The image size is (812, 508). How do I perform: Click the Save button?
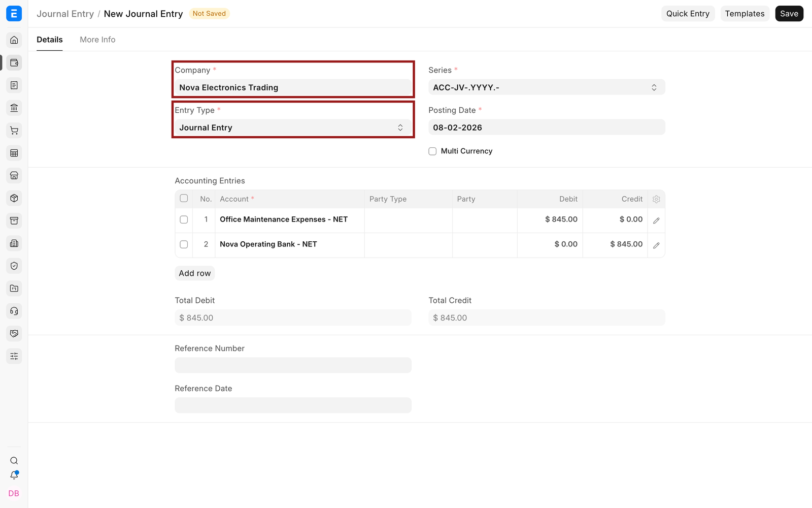tap(789, 14)
